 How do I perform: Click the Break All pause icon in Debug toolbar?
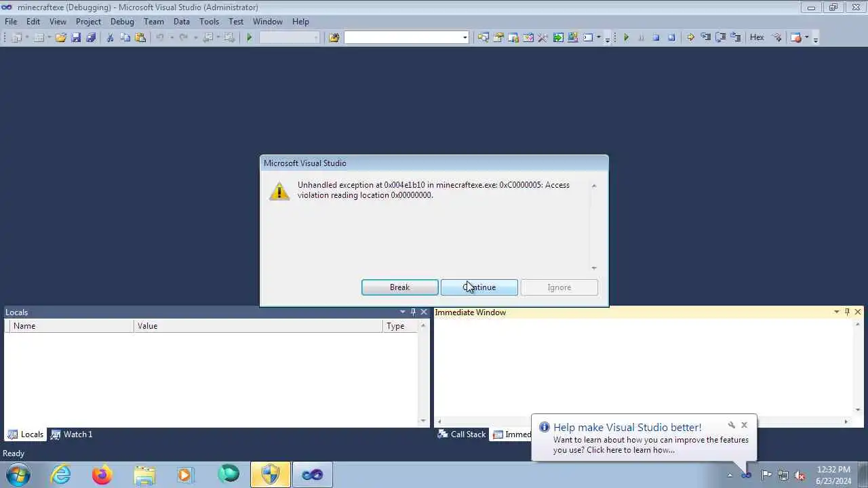(641, 37)
